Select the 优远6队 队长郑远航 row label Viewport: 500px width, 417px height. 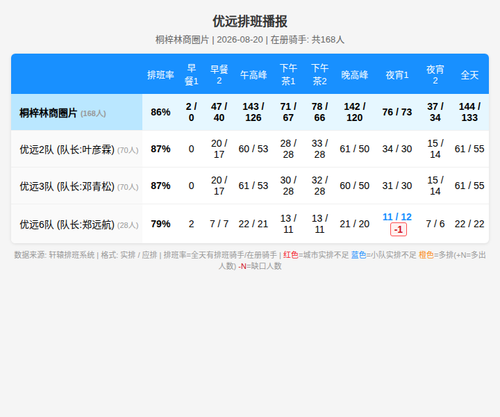(x=79, y=225)
